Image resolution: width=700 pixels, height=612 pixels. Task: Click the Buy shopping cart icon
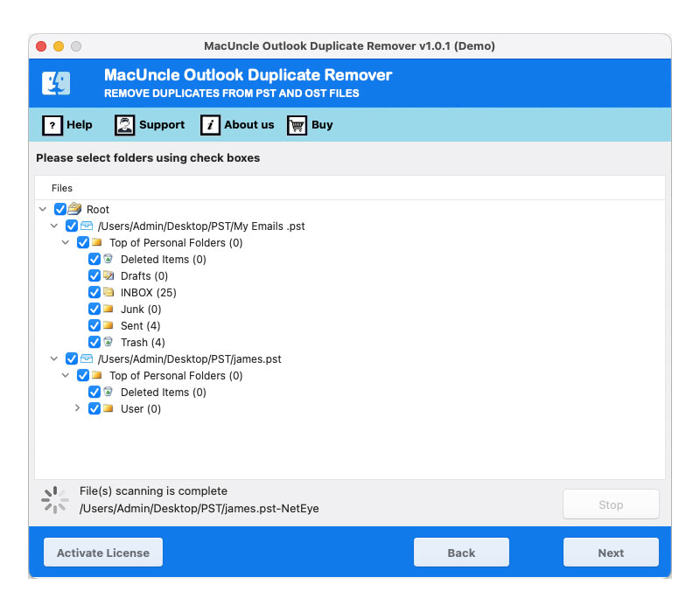[x=297, y=125]
